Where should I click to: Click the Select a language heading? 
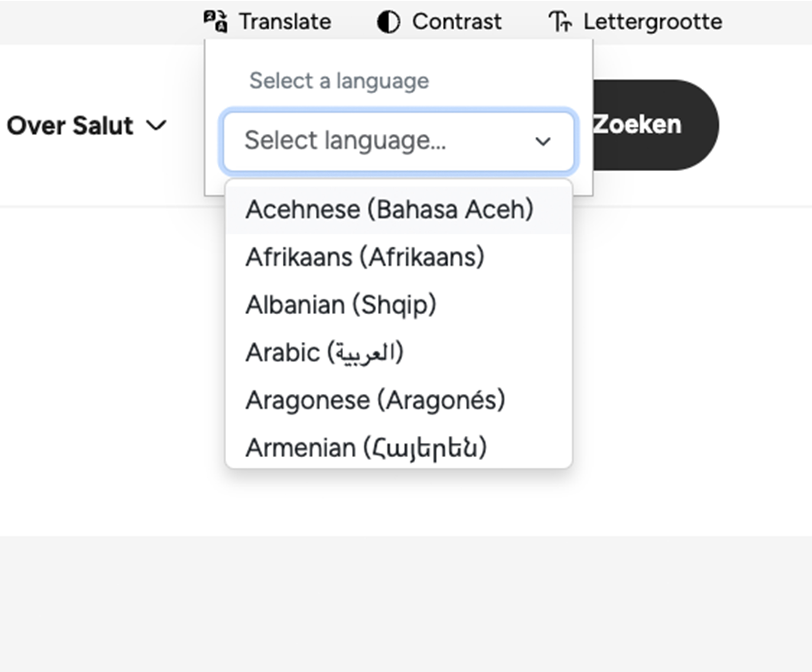(339, 81)
